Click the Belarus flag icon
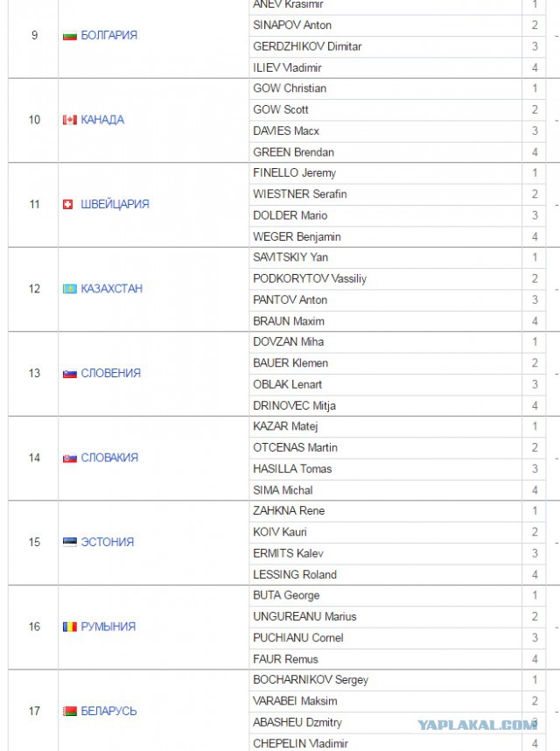Image resolution: width=560 pixels, height=751 pixels. click(x=70, y=712)
